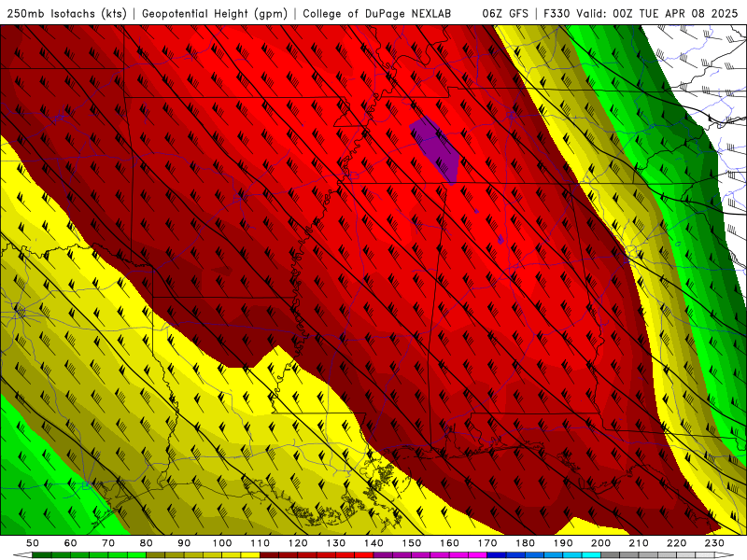Click the "College of DuPage NEXLAB" text
747x560 pixels.
[x=377, y=14]
